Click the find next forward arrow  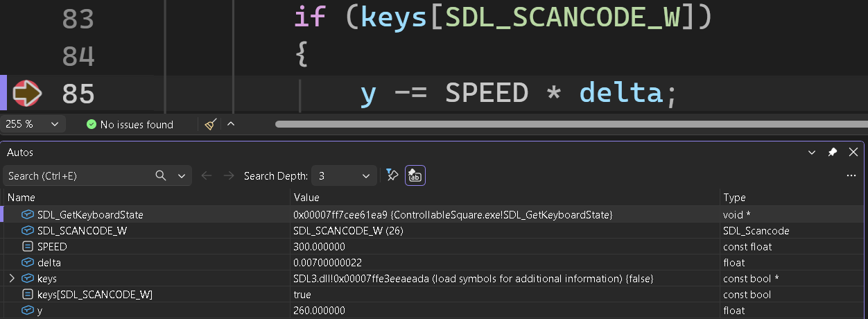[x=229, y=176]
